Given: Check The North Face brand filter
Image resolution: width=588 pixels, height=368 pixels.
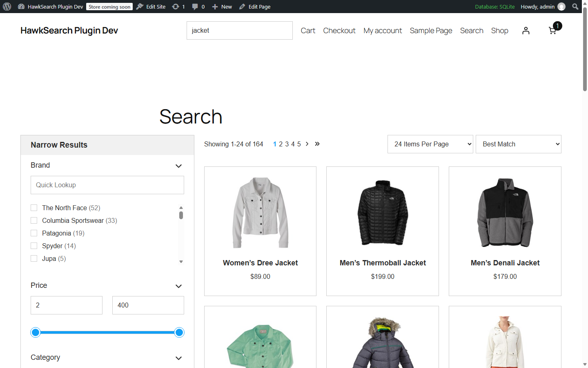Looking at the screenshot, I should pyautogui.click(x=34, y=208).
